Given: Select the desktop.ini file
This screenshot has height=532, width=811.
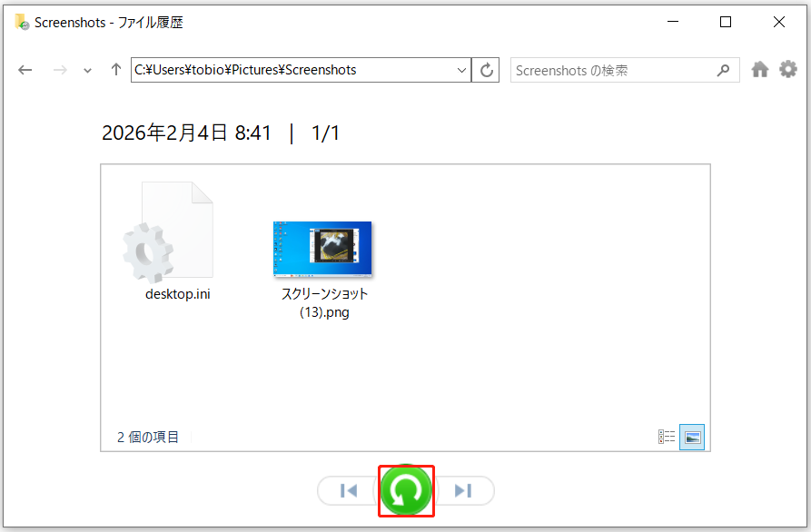Looking at the screenshot, I should pyautogui.click(x=169, y=241).
